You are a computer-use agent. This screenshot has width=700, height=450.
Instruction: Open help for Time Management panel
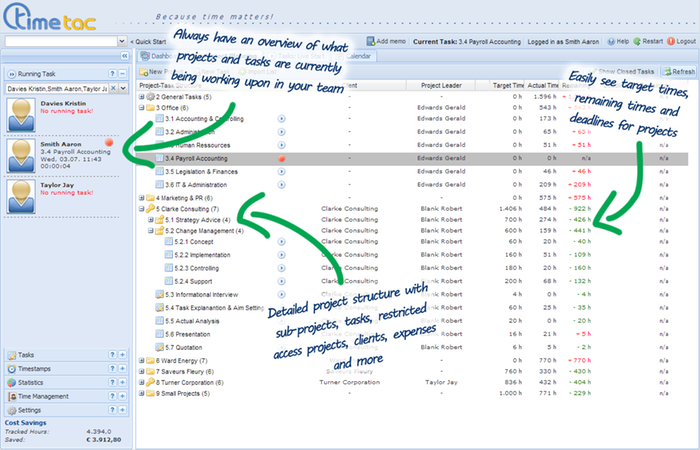(112, 396)
